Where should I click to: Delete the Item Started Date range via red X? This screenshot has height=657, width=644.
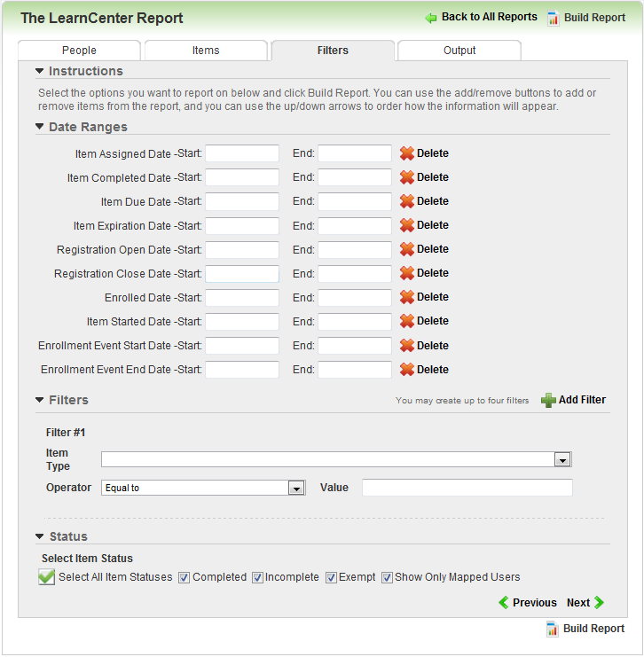pos(406,321)
